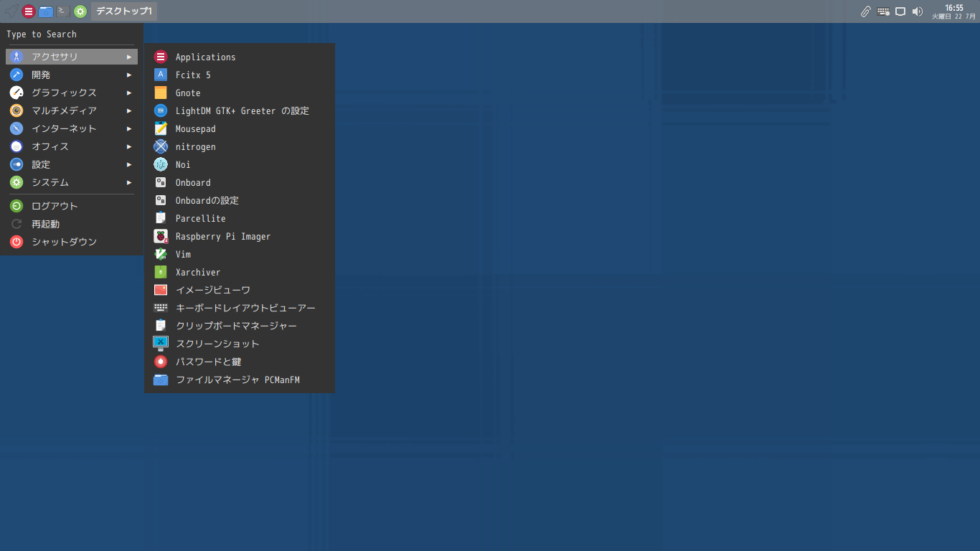Open Gnote using its yellow note icon
This screenshot has width=980, height=551.
click(161, 93)
